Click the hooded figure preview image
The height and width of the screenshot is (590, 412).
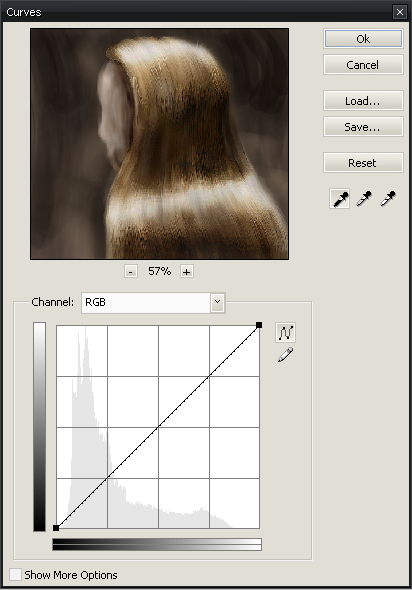point(160,144)
